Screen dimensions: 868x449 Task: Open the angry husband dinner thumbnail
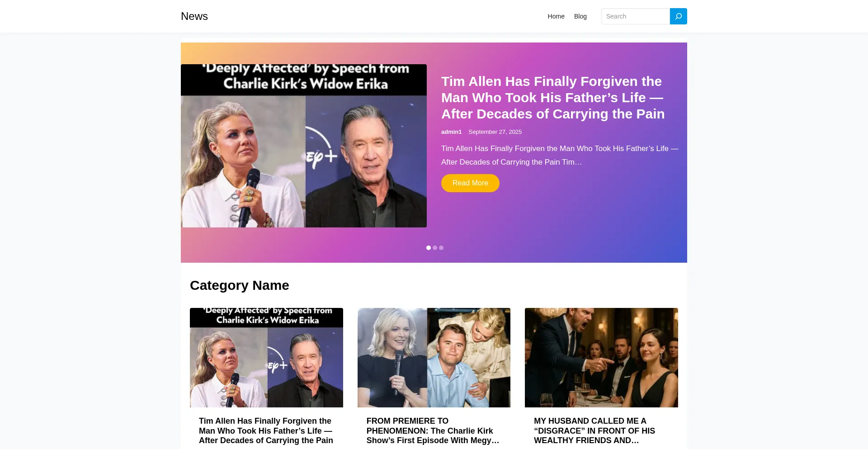pos(601,358)
